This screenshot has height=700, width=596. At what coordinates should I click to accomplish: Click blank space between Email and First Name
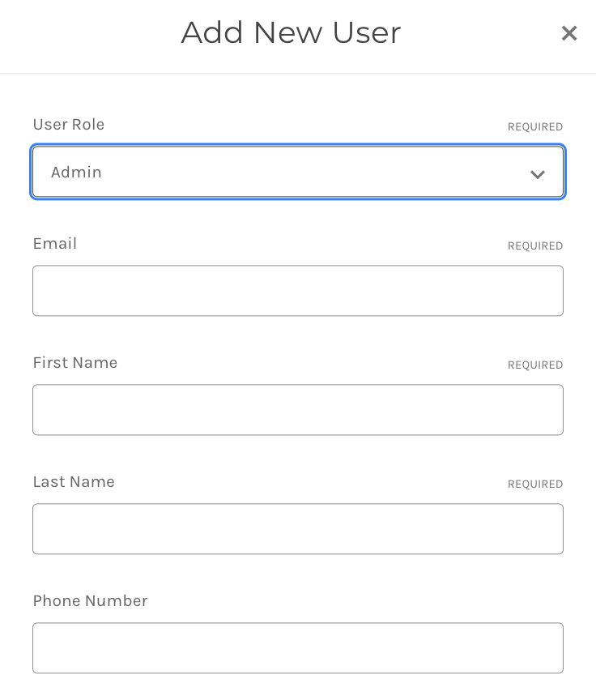pyautogui.click(x=298, y=335)
